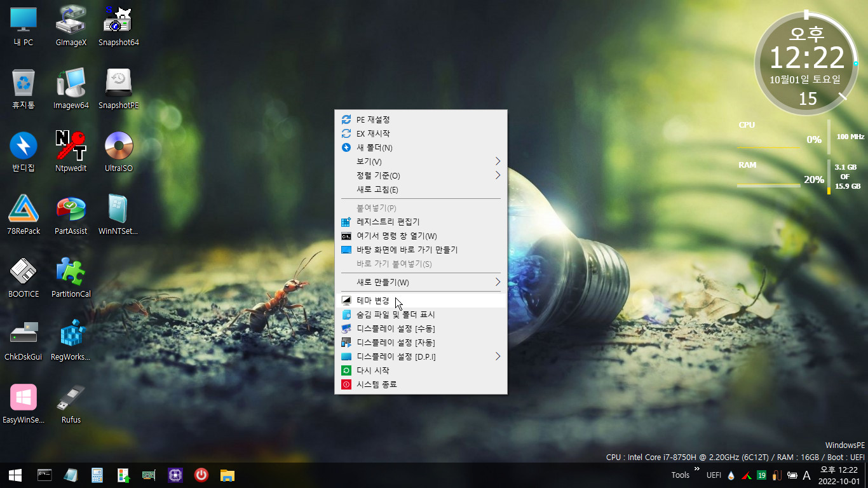Click the water drop tray icon

coord(731,475)
